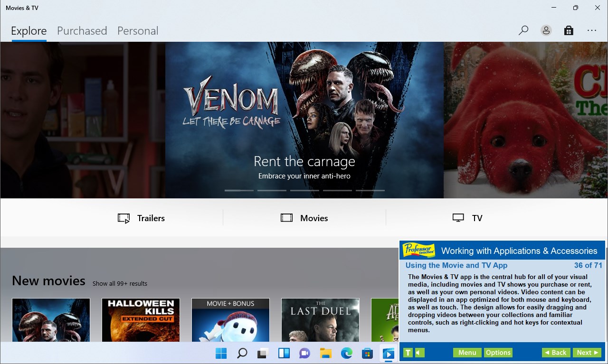This screenshot has height=364, width=608.
Task: Switch to the Personal tab
Action: click(x=138, y=31)
